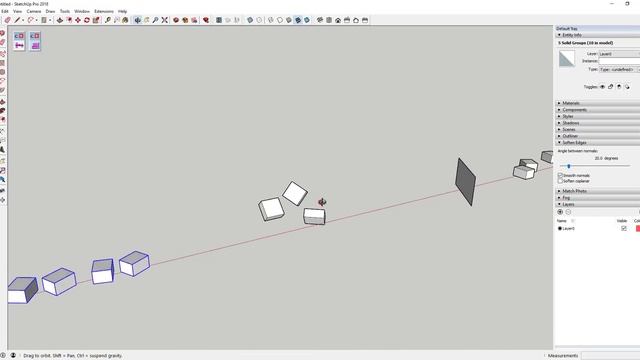Select the Rectangle shape tool
Screen dimensions: 640x360
(44, 20)
